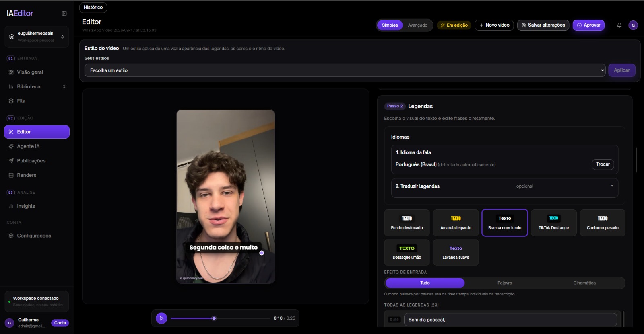This screenshot has width=644, height=334.
Task: Click the Aprovar button
Action: click(x=588, y=25)
